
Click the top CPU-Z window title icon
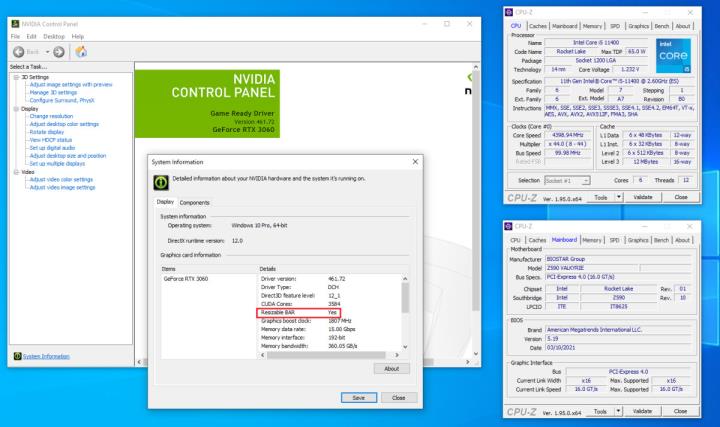click(x=509, y=12)
